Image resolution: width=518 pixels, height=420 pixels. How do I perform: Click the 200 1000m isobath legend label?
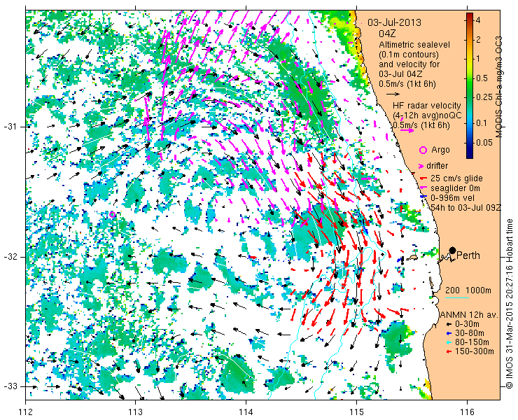468,290
